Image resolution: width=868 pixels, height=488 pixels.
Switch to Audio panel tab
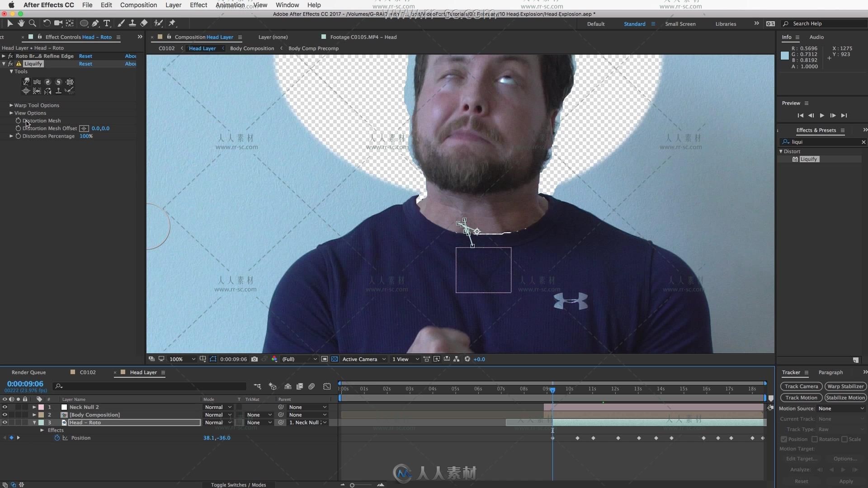pyautogui.click(x=816, y=37)
